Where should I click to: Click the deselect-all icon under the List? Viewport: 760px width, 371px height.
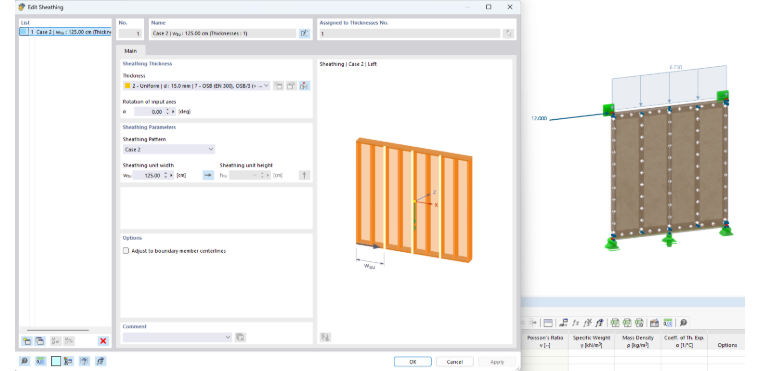[x=69, y=341]
